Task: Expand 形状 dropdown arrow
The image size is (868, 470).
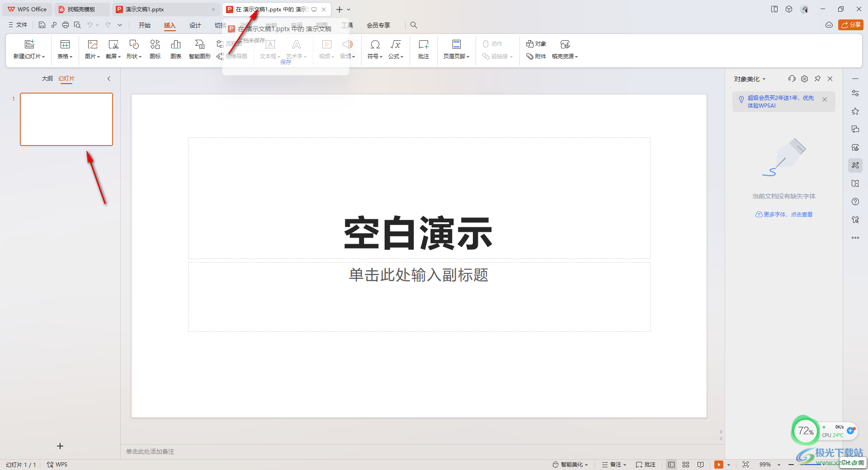Action: coord(140,57)
